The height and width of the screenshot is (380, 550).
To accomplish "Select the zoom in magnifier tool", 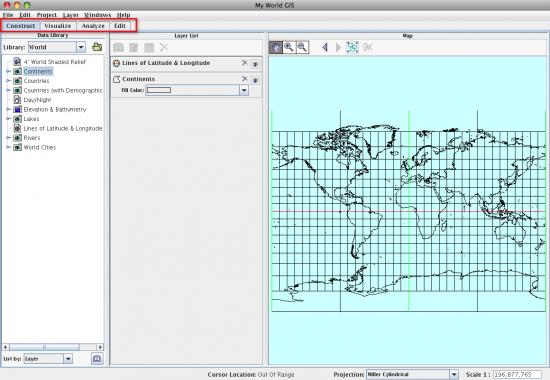I will [289, 47].
